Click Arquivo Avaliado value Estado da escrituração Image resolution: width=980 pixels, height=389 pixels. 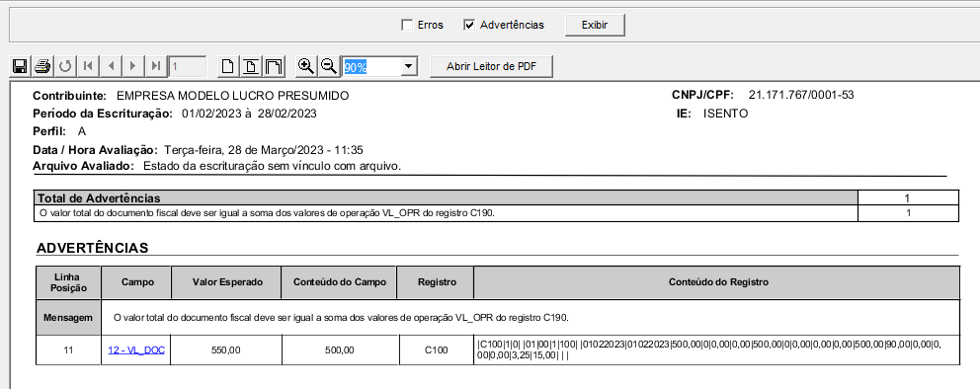coord(272,166)
